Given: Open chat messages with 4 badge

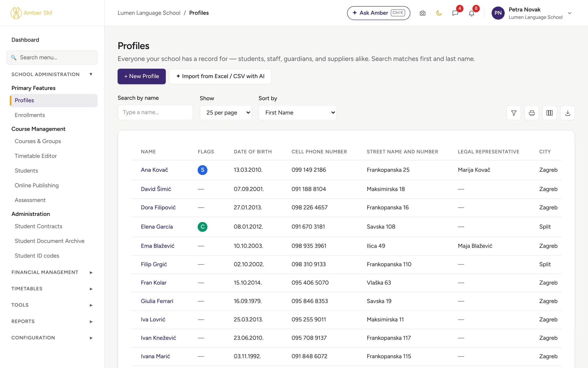Looking at the screenshot, I should tap(455, 13).
